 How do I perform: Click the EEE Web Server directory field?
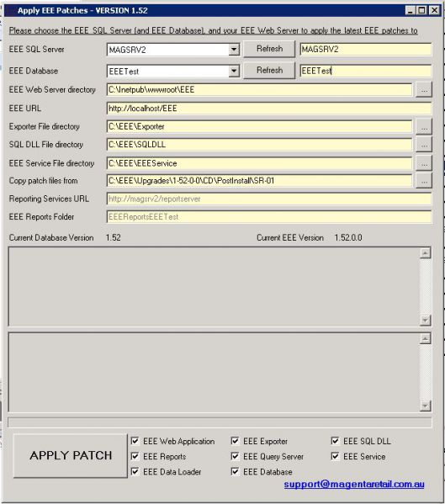coord(259,90)
